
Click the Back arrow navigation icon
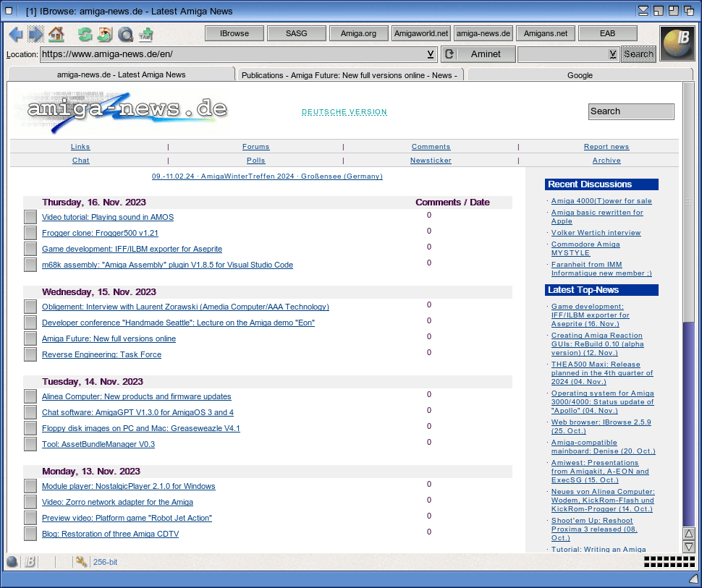[15, 34]
